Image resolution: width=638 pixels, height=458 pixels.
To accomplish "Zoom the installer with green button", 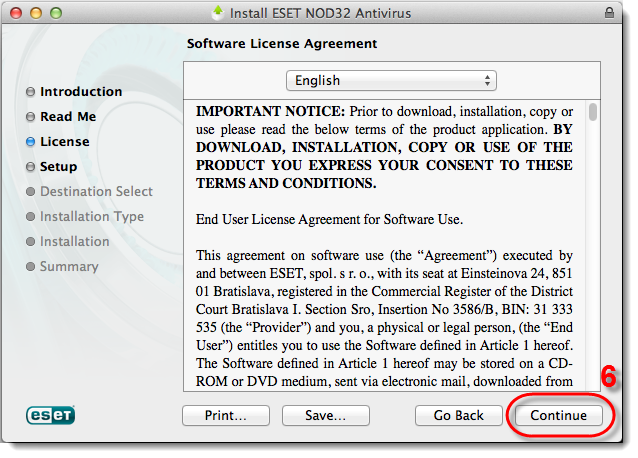I will tap(56, 13).
